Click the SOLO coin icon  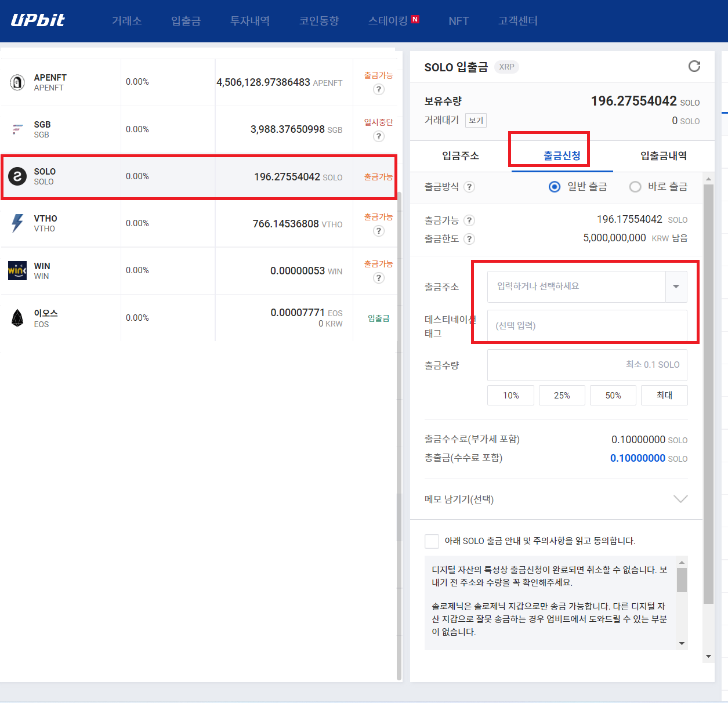[x=17, y=176]
